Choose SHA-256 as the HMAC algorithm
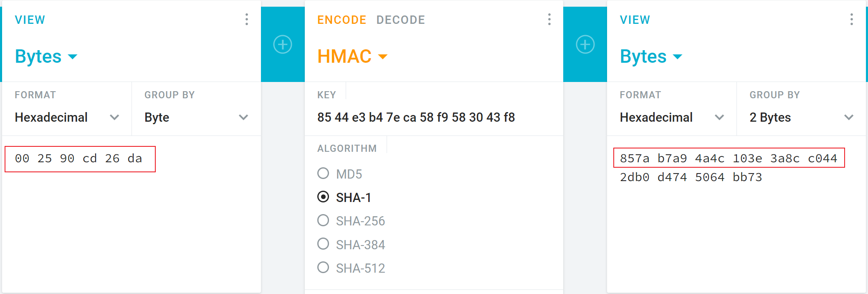The width and height of the screenshot is (868, 294). [323, 220]
